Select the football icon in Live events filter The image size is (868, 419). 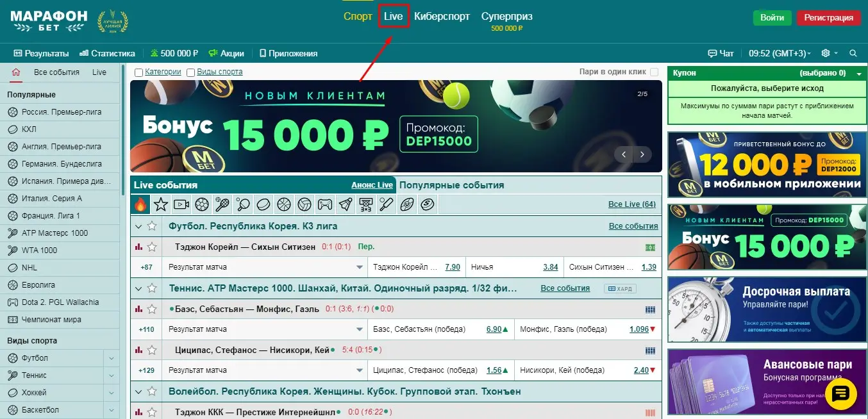(x=201, y=204)
